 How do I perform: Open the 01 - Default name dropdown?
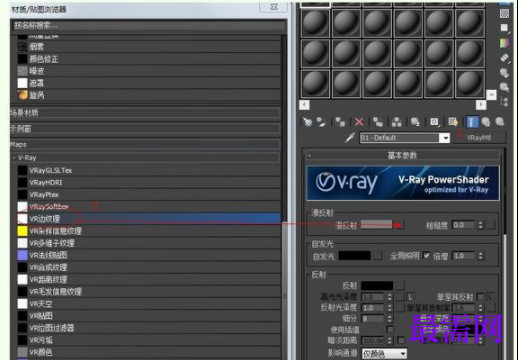tap(445, 138)
